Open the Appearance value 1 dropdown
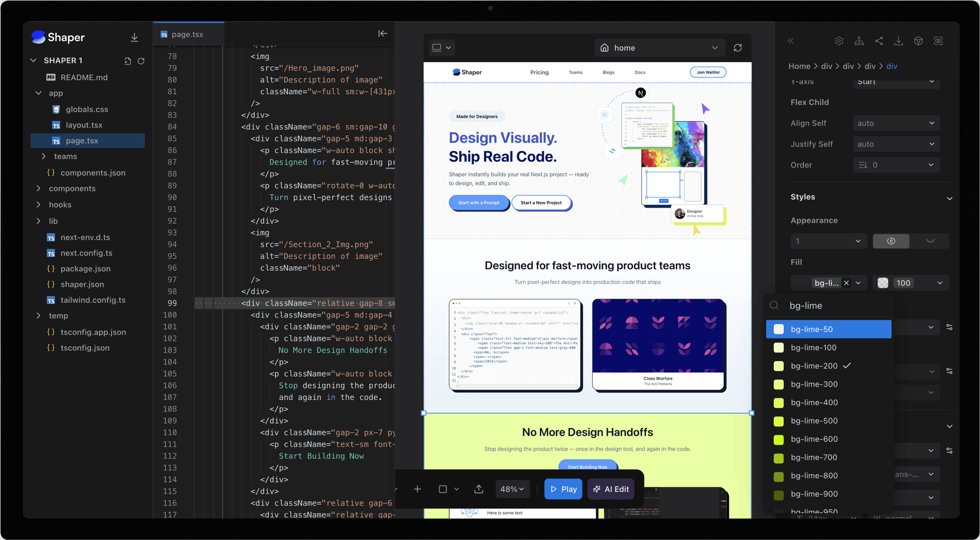Image resolution: width=980 pixels, height=540 pixels. 828,241
